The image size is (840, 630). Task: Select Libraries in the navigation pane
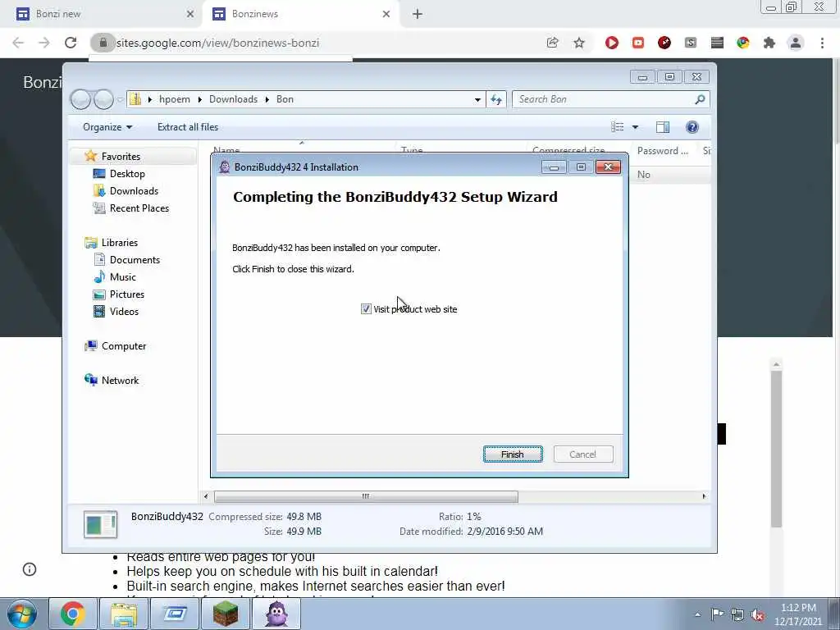coord(120,242)
